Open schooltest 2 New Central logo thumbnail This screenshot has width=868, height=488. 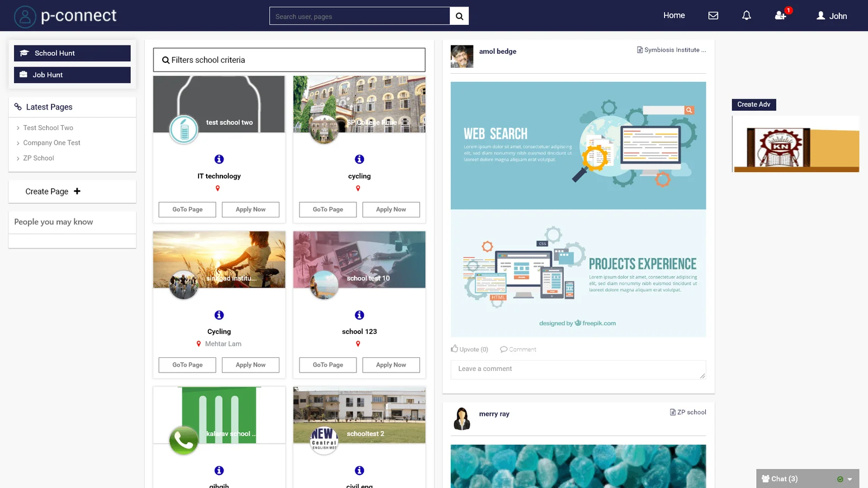[324, 441]
